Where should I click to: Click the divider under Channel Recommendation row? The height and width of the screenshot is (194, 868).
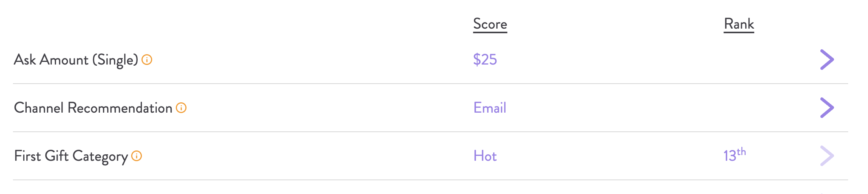click(x=430, y=132)
